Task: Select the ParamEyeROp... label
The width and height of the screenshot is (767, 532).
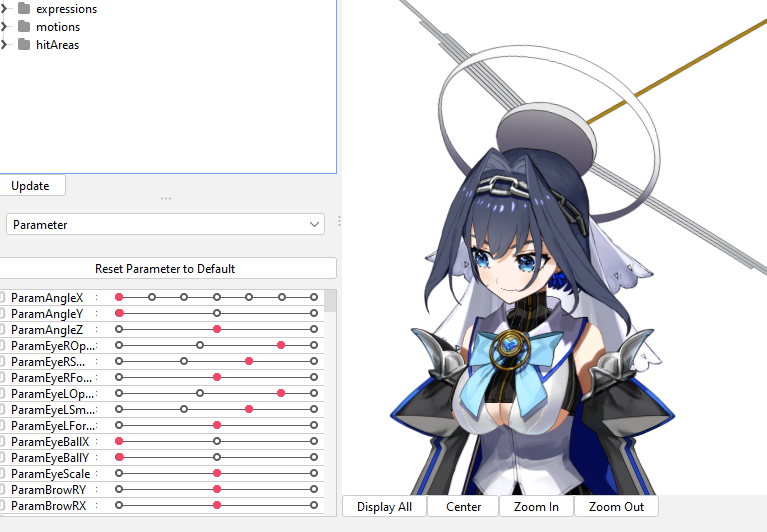Action: (53, 346)
